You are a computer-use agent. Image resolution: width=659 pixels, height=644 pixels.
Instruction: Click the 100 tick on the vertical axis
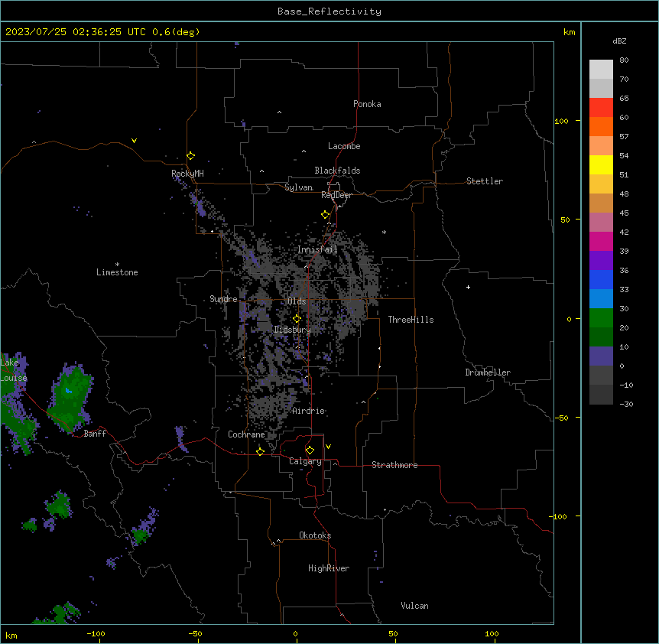point(561,121)
